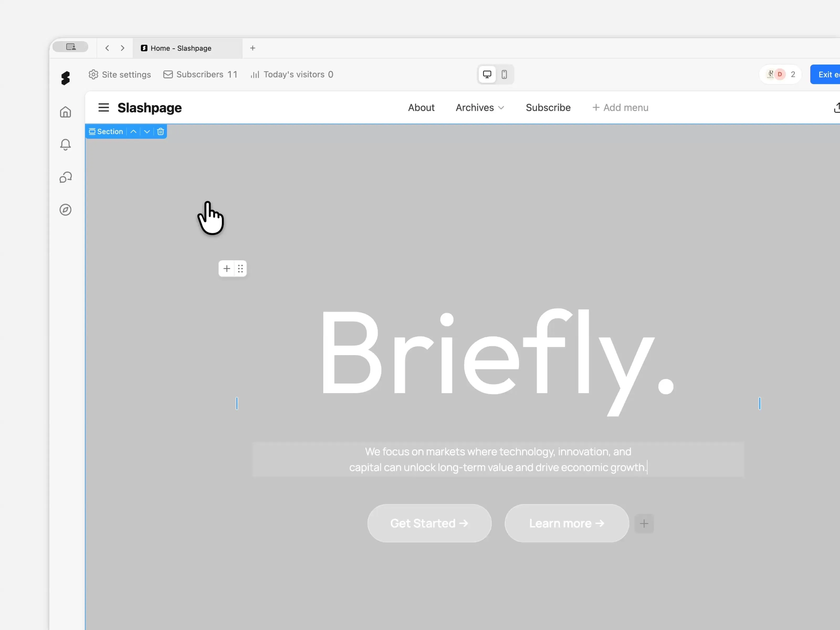Select the Section label tag
The height and width of the screenshot is (630, 840).
pos(106,132)
